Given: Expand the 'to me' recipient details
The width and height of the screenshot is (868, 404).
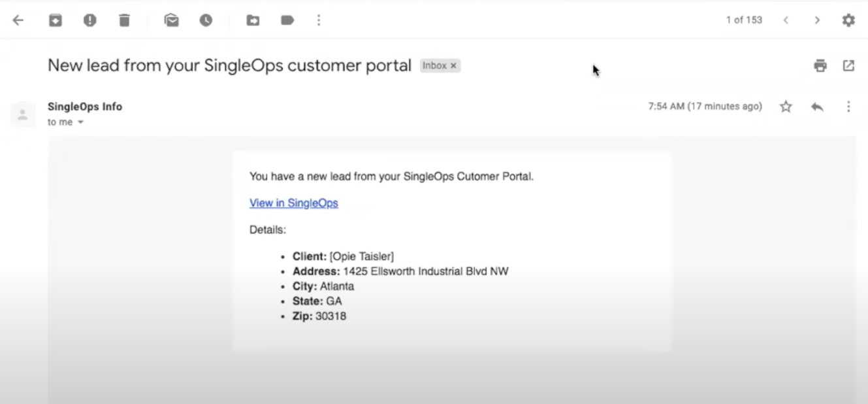Looking at the screenshot, I should click(81, 122).
